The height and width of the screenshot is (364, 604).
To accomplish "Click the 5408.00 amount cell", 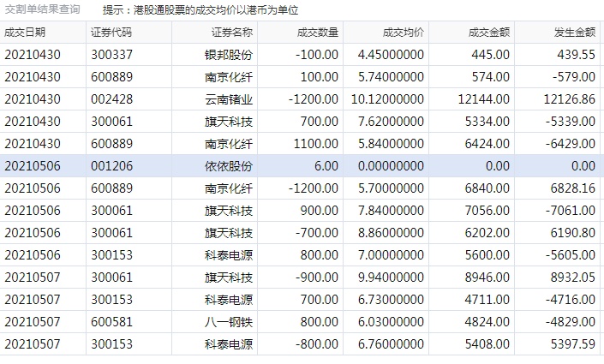I will [x=487, y=344].
